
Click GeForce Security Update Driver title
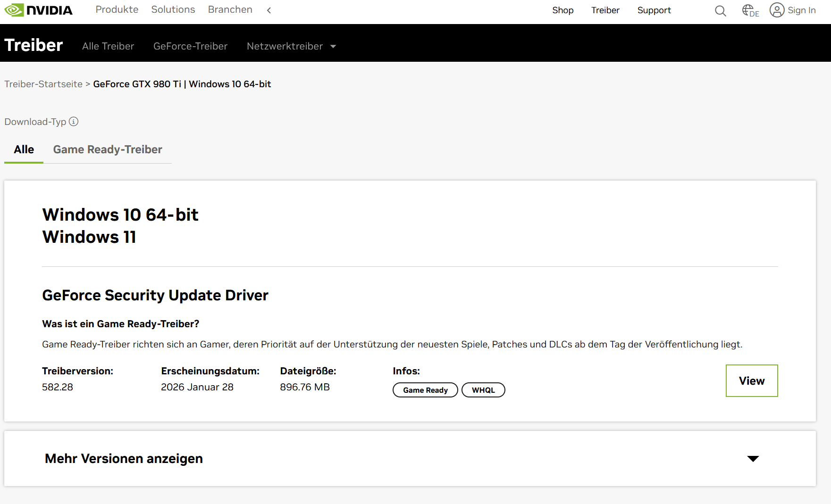tap(155, 295)
